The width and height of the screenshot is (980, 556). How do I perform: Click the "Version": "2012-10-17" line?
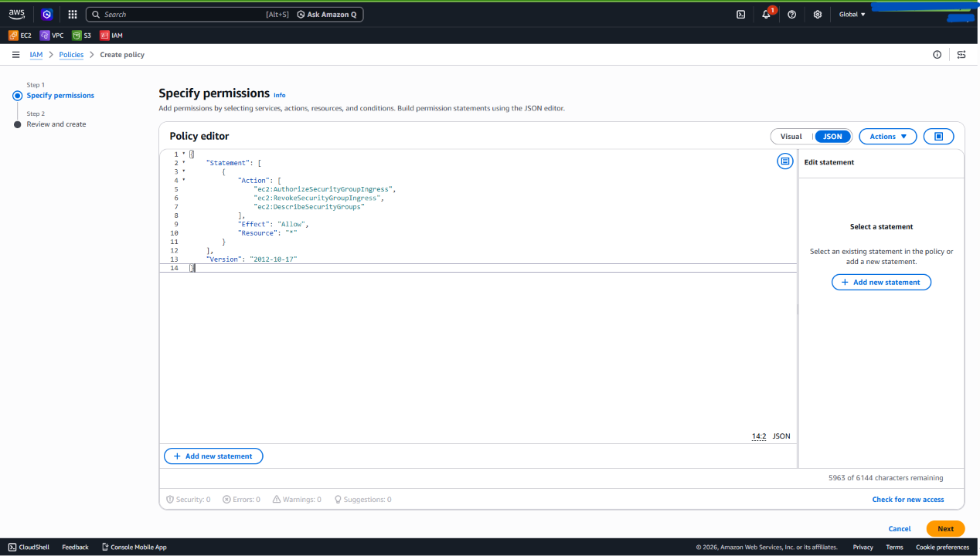[x=252, y=259]
